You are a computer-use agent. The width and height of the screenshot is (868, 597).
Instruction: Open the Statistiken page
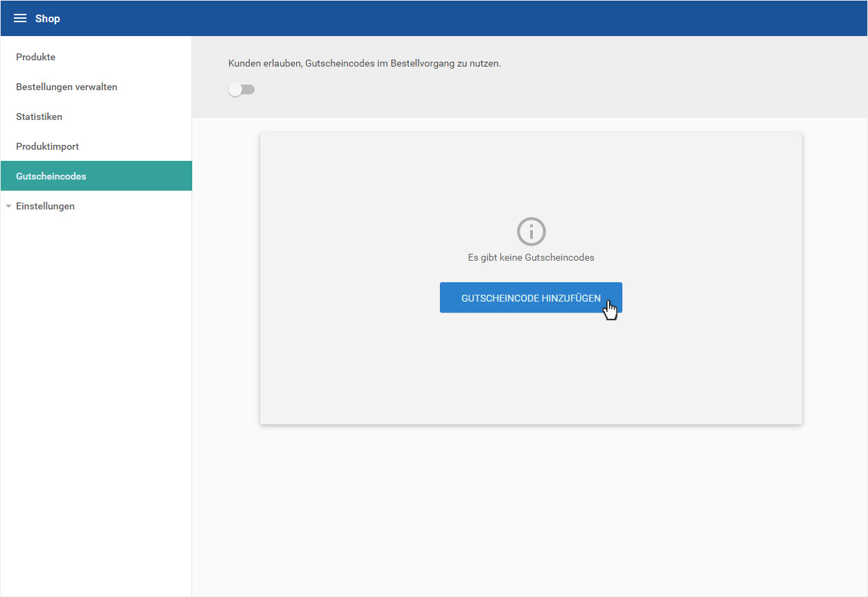tap(96, 116)
